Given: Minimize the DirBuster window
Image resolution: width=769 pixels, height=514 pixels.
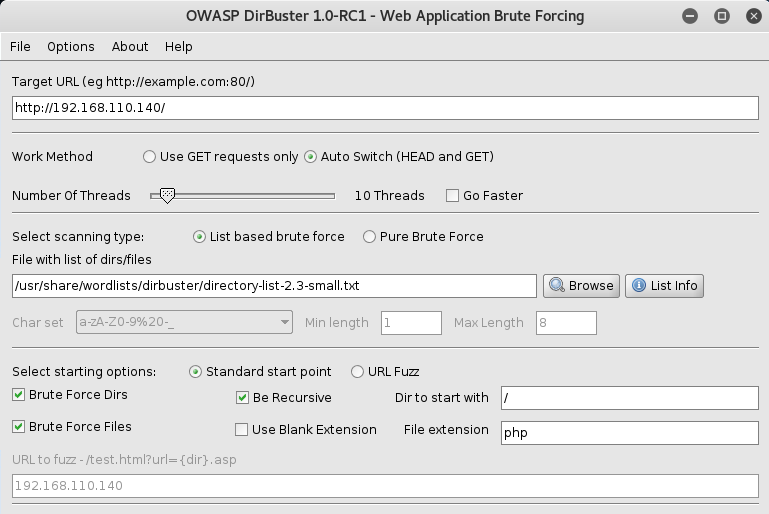Looking at the screenshot, I should [x=690, y=16].
